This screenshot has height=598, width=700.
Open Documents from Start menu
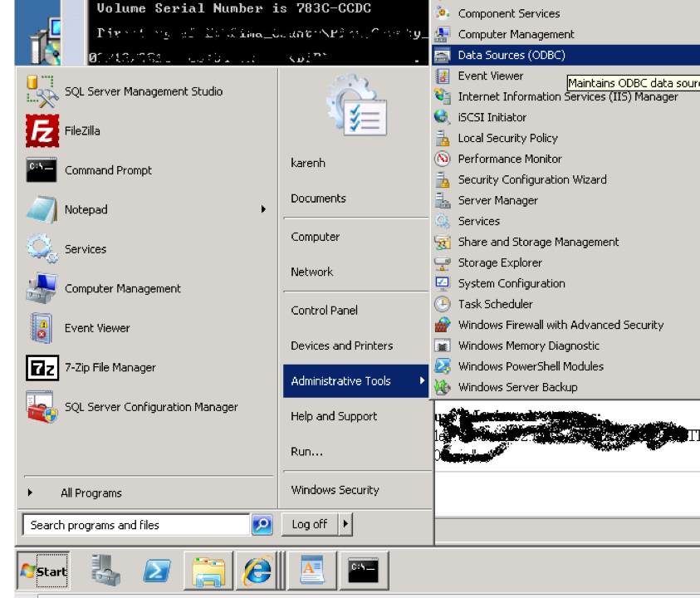click(318, 199)
